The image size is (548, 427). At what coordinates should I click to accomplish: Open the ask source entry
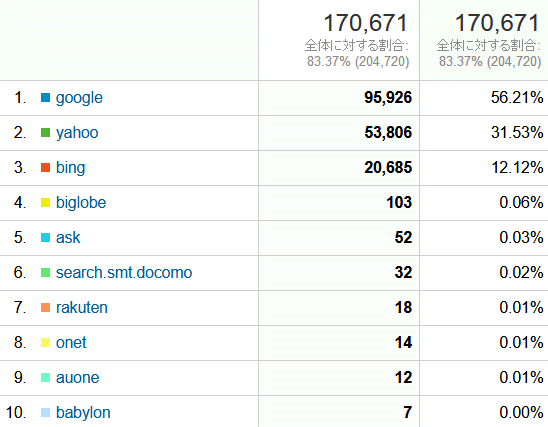click(x=68, y=238)
